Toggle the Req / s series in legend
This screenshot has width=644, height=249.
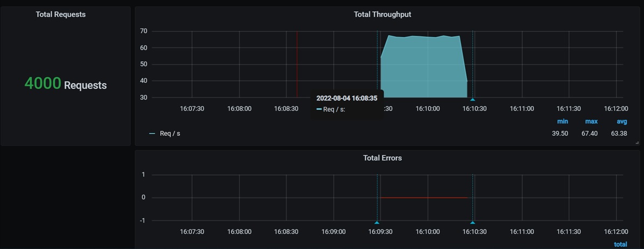(x=170, y=134)
